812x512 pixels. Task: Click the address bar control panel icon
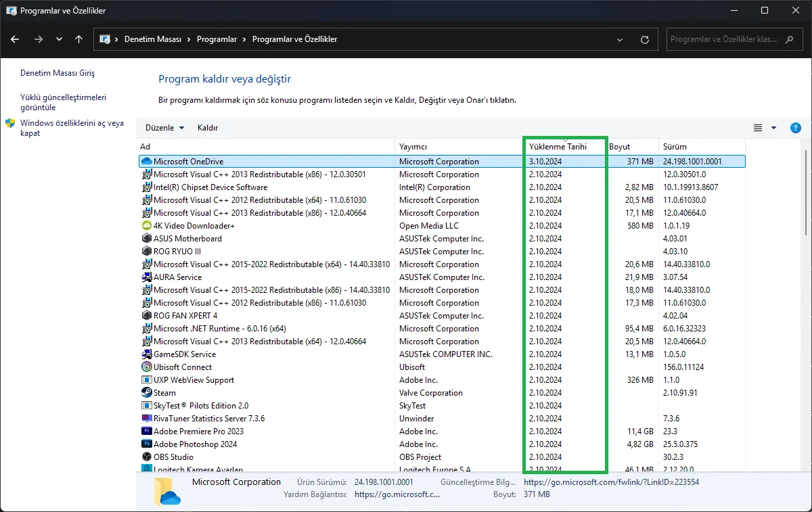[105, 39]
